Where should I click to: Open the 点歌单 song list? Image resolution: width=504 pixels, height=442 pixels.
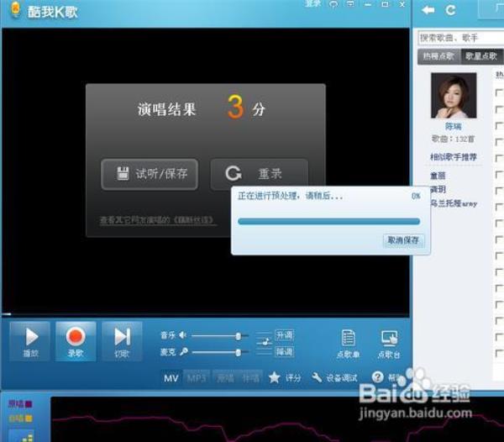348,344
